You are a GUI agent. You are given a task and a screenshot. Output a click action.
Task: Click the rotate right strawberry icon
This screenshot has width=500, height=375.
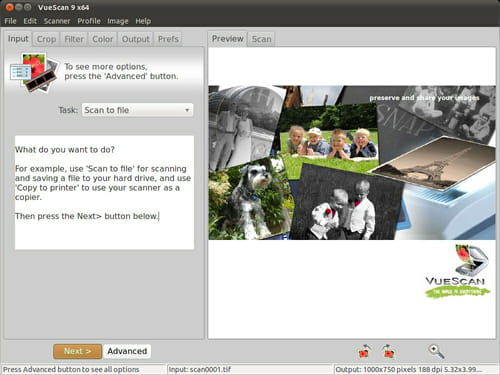click(389, 351)
